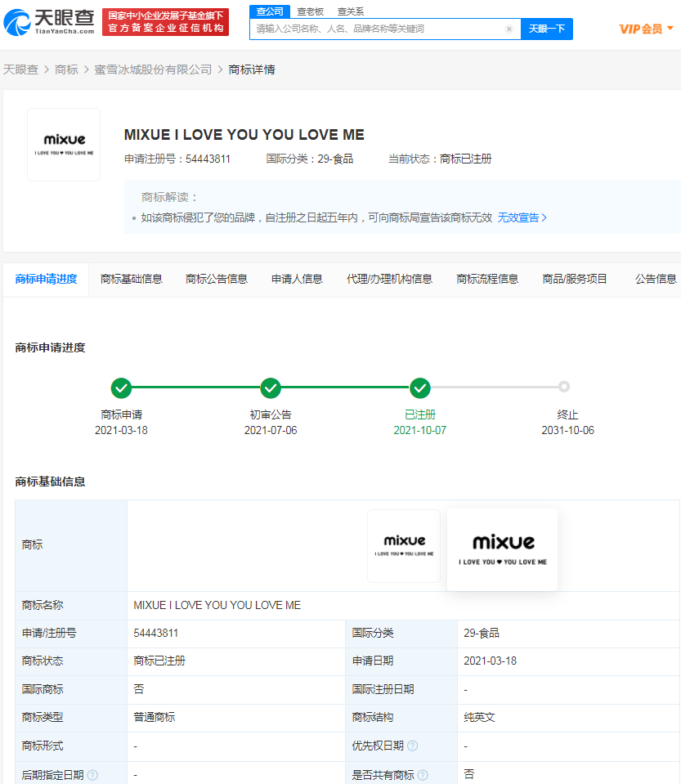Select the 查关系 search tab
Screen dimensions: 681x784
[x=351, y=11]
